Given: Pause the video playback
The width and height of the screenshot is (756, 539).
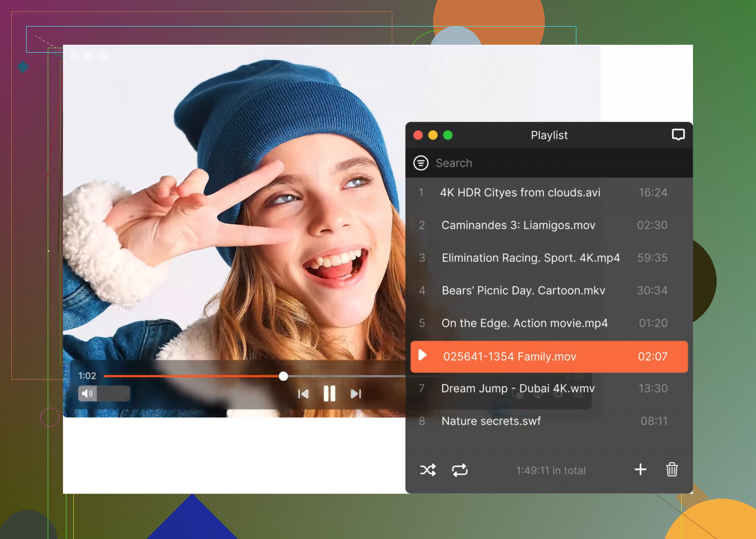Looking at the screenshot, I should (329, 393).
